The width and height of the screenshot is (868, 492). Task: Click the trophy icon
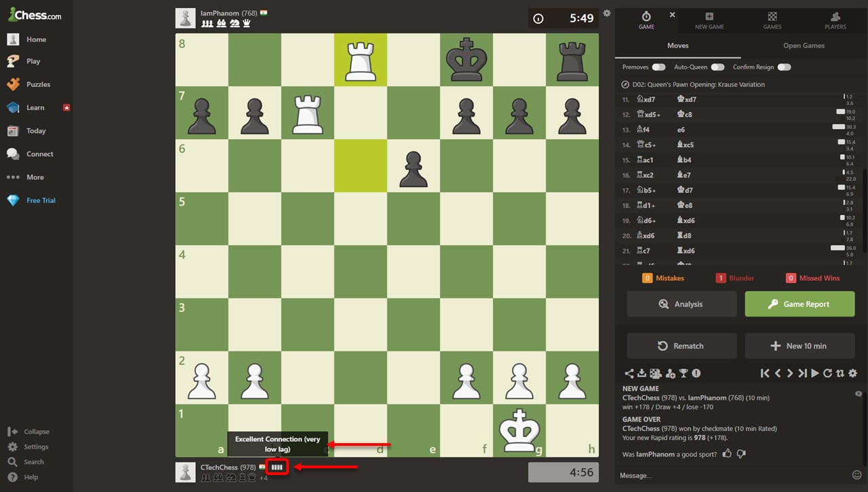click(x=683, y=373)
